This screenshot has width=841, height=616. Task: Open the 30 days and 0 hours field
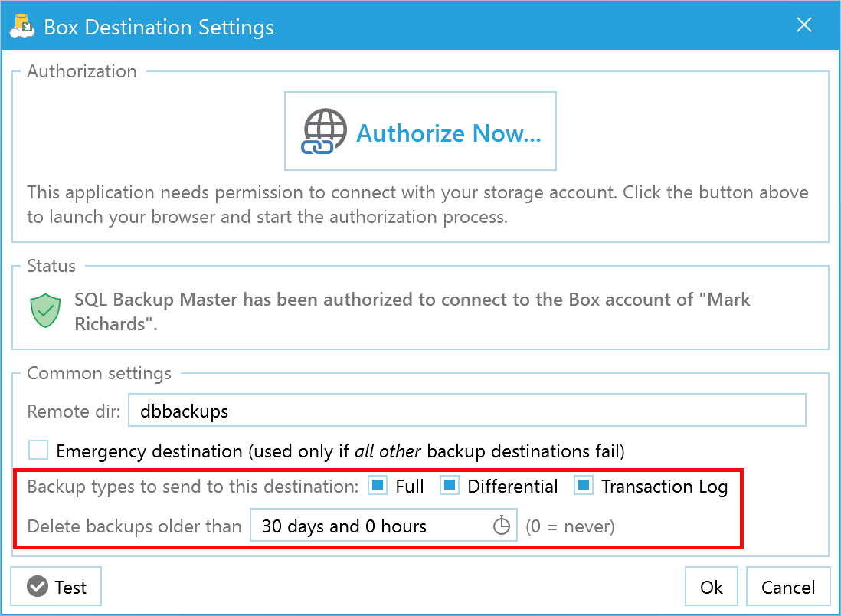click(x=384, y=526)
